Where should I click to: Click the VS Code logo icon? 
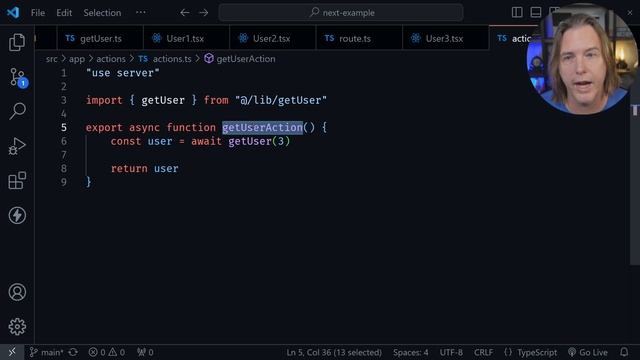click(13, 13)
